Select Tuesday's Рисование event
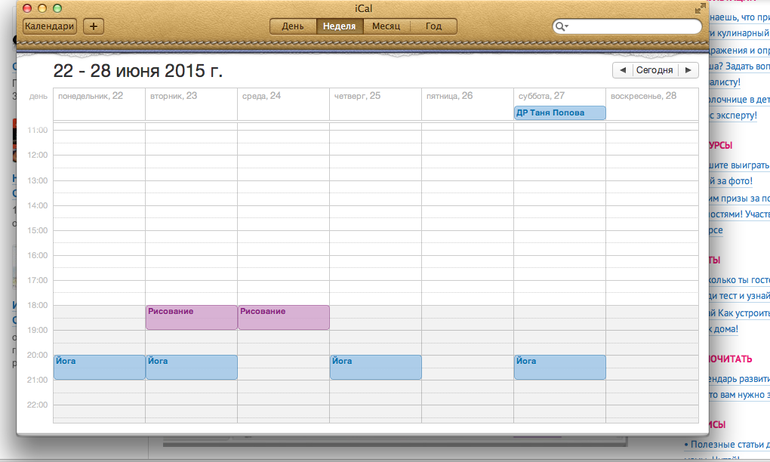The image size is (770, 462). (191, 317)
